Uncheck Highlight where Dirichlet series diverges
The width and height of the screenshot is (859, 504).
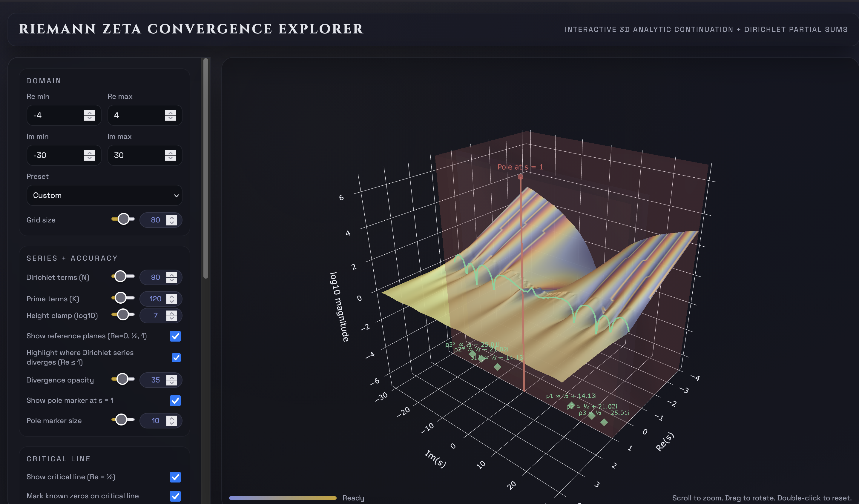176,357
